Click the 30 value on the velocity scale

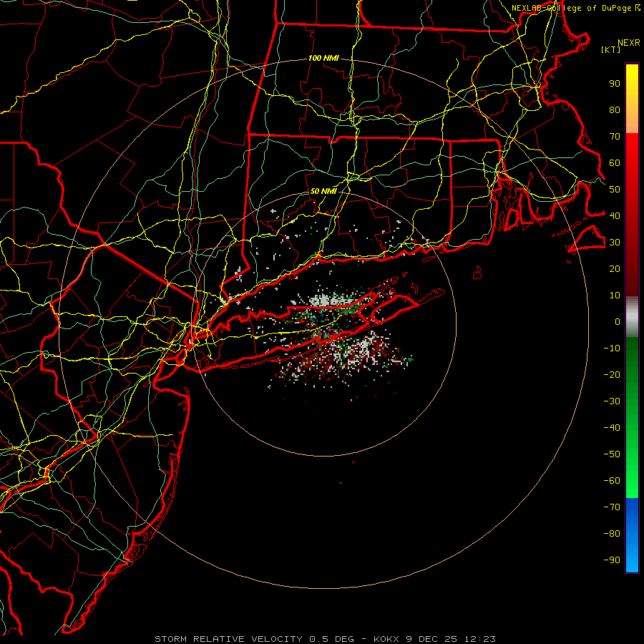coord(615,243)
